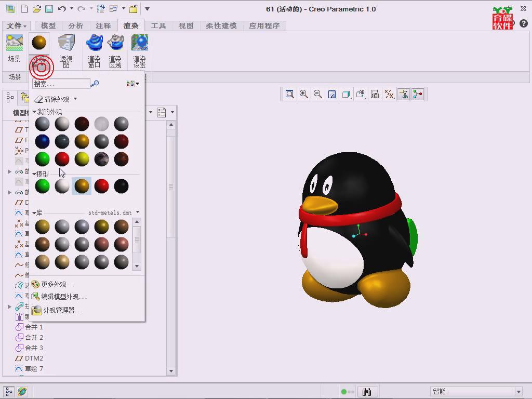This screenshot has height=399, width=532.
Task: Switch to the 柔性建模 tab
Action: pyautogui.click(x=221, y=25)
